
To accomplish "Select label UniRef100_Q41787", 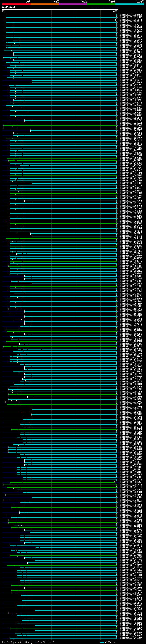I will pos(131,638).
